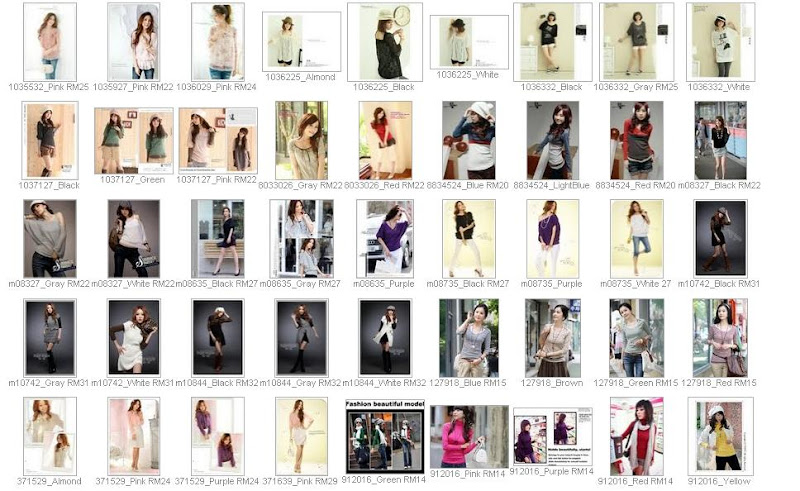
Task: Select the 127918_Brown image thumbnail
Action: 553,338
